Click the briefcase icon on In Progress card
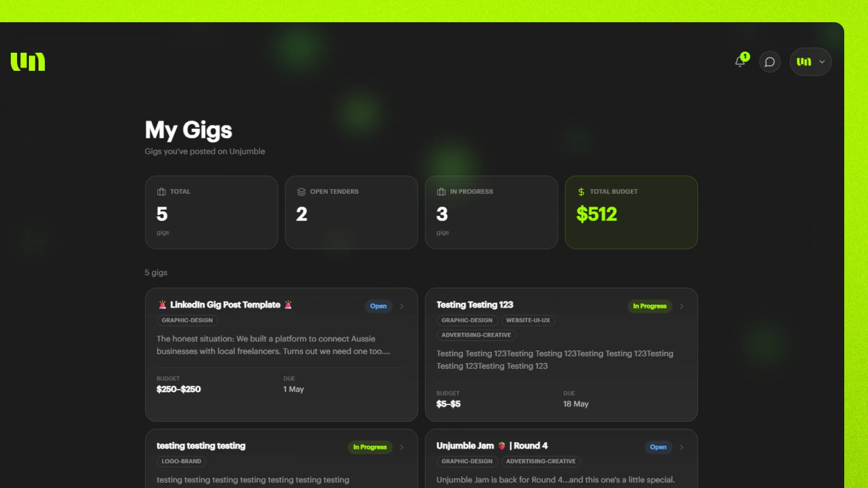The height and width of the screenshot is (488, 868). 441,191
